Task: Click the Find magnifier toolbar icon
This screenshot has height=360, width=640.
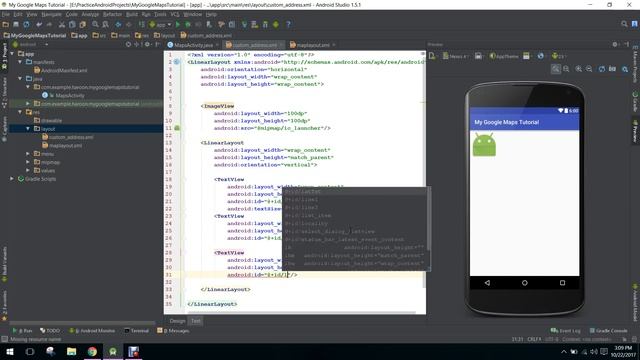Action: 95,24
